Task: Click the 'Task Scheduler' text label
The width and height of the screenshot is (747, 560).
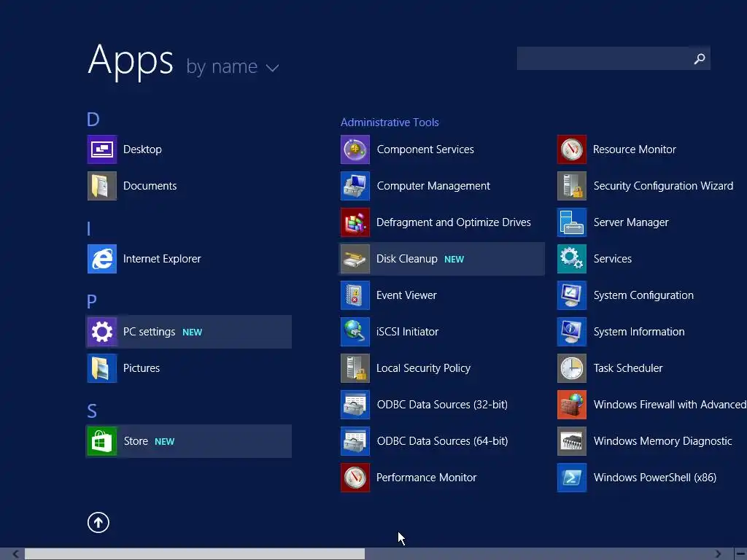Action: tap(628, 368)
